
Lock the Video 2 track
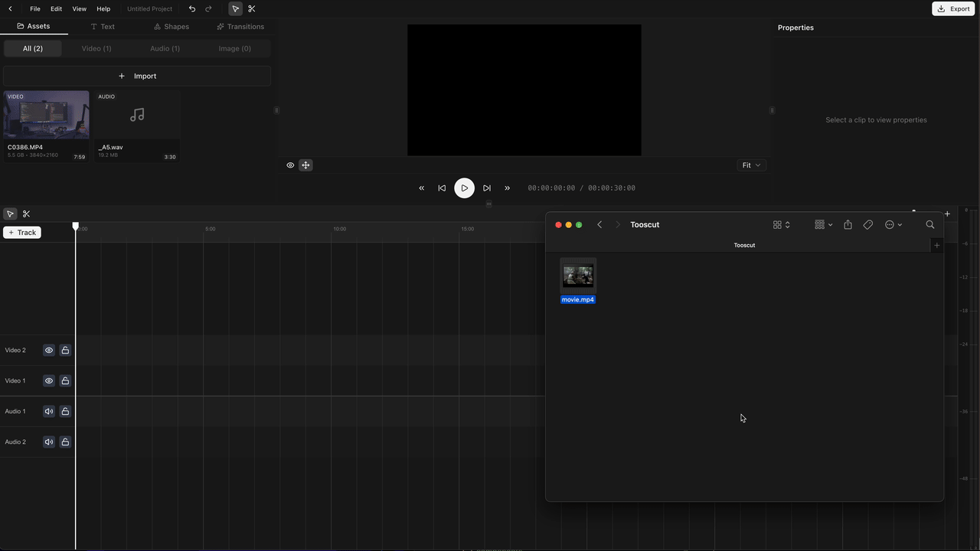pos(65,350)
